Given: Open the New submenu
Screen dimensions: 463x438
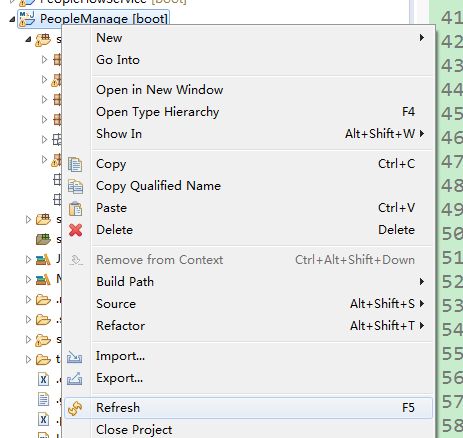Looking at the screenshot, I should [x=262, y=38].
